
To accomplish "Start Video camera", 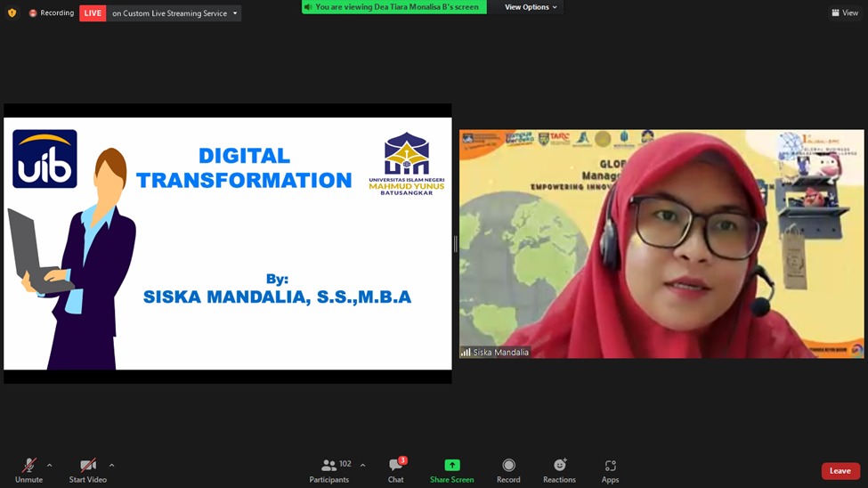I will point(87,470).
